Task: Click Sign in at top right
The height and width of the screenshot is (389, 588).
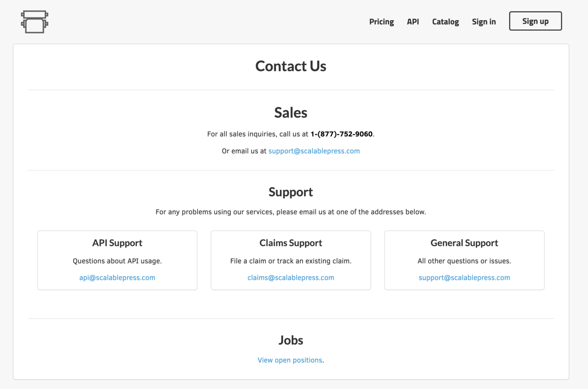Action: point(483,22)
